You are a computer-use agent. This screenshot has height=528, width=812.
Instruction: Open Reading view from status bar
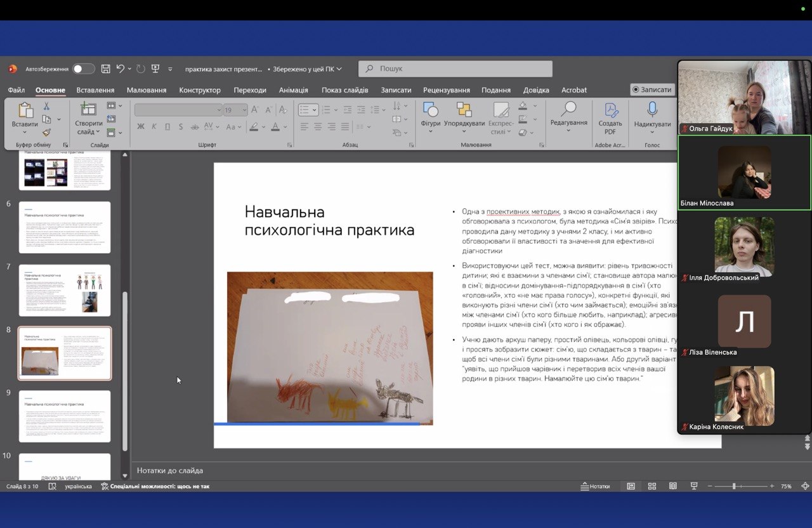pyautogui.click(x=673, y=486)
